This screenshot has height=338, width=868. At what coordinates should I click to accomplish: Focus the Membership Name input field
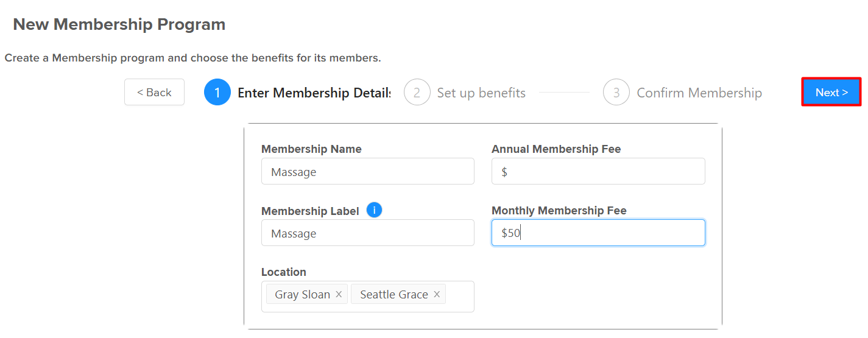(368, 172)
